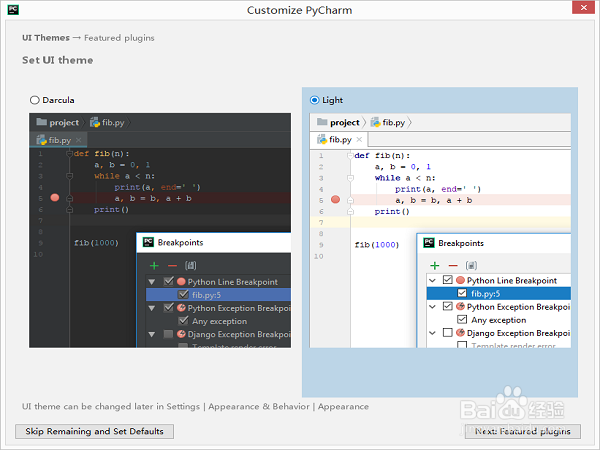The width and height of the screenshot is (600, 450).
Task: Collapse Python Line Breakpoint in Darcula preview
Action: [x=152, y=282]
